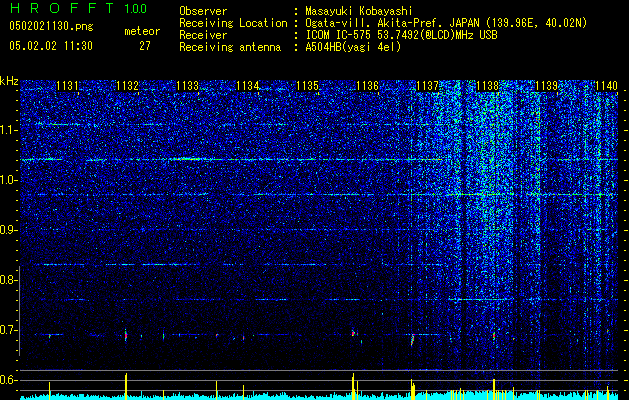The image size is (629, 400).
Task: Click the date stamp 05.02.02 11:30
Action: pos(51,46)
